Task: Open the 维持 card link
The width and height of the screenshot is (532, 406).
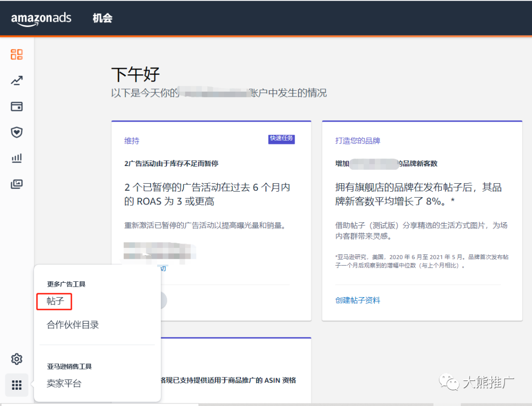Action: pos(132,140)
